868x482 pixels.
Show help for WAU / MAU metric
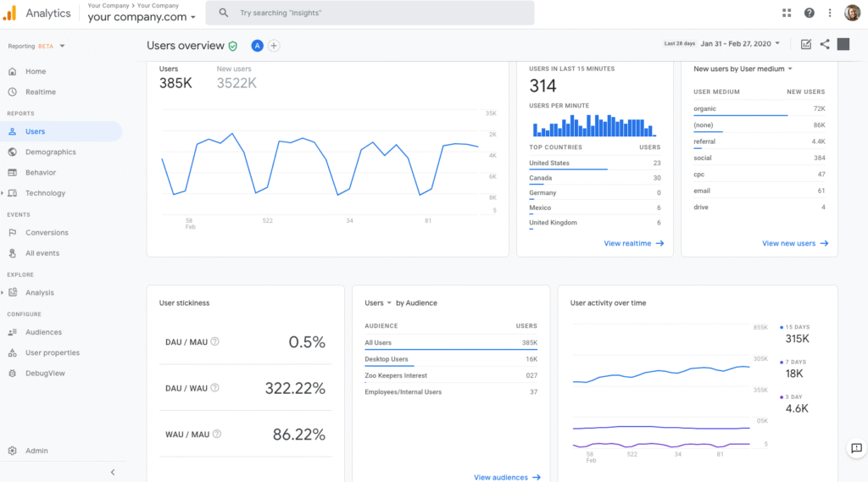pos(217,434)
